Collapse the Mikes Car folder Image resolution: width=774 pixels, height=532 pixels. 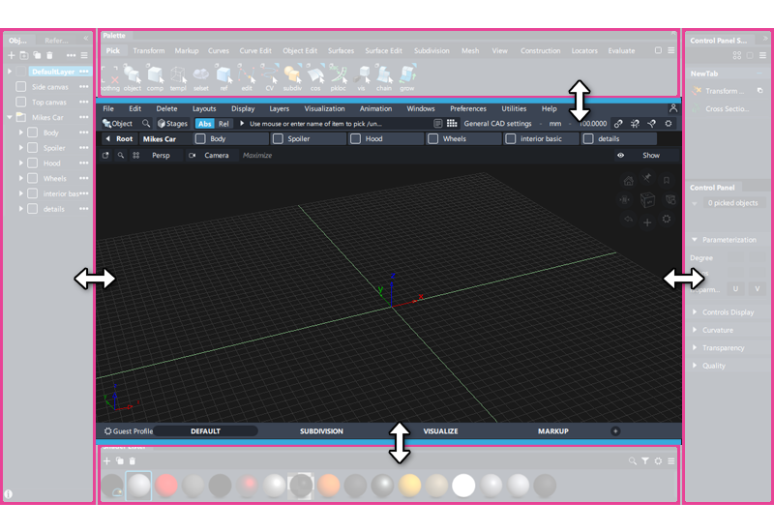(x=10, y=117)
